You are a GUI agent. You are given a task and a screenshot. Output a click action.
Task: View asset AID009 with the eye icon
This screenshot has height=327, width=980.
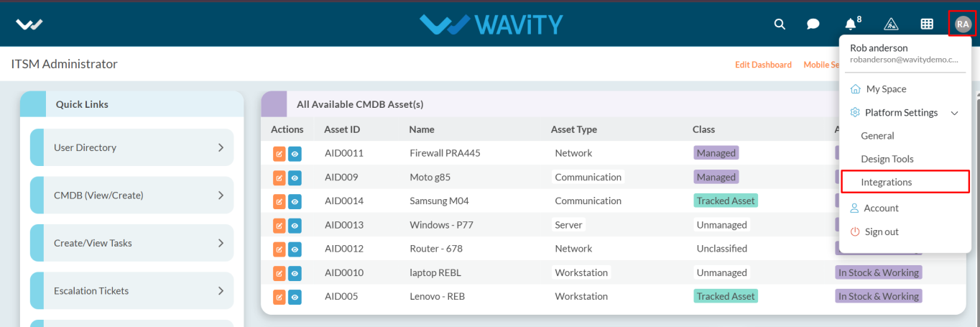(x=295, y=178)
